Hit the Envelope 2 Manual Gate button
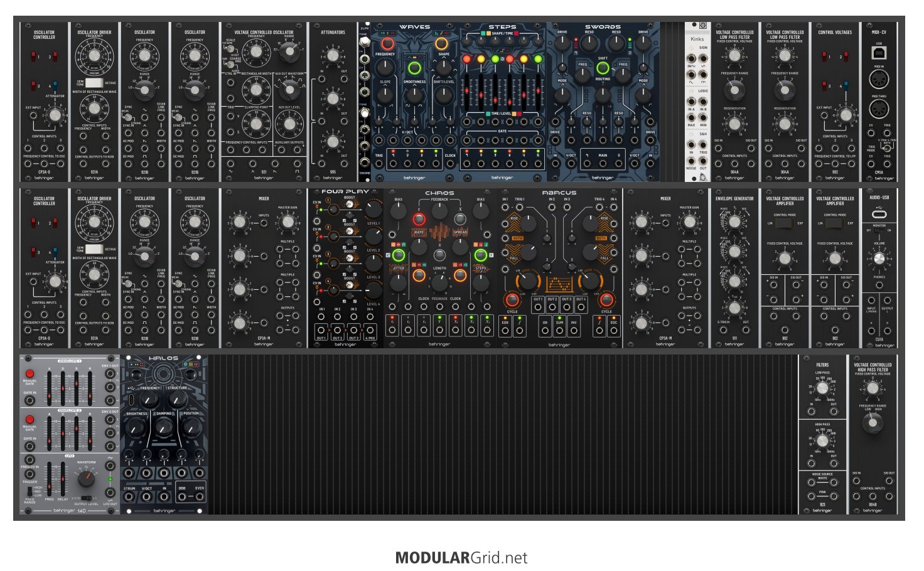 (x=30, y=420)
